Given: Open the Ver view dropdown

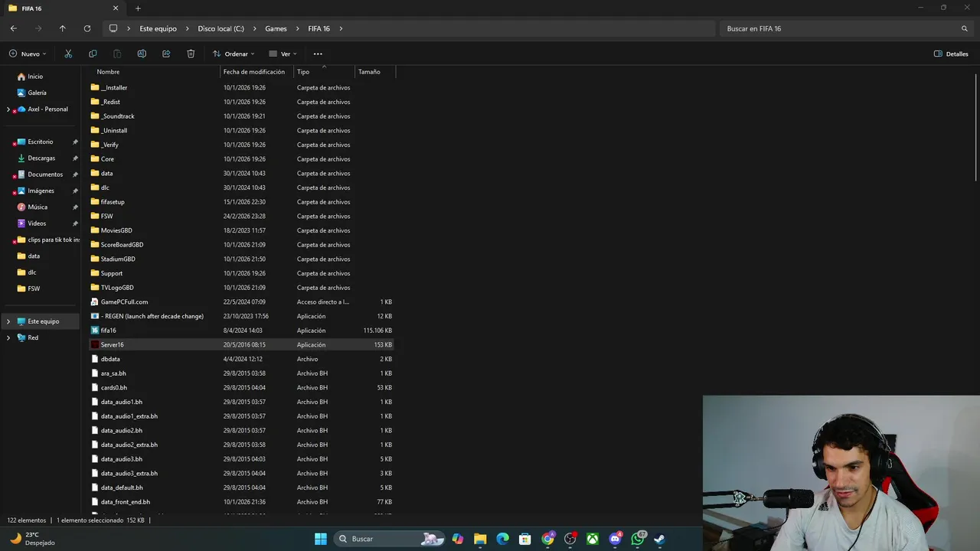Looking at the screenshot, I should tap(283, 54).
